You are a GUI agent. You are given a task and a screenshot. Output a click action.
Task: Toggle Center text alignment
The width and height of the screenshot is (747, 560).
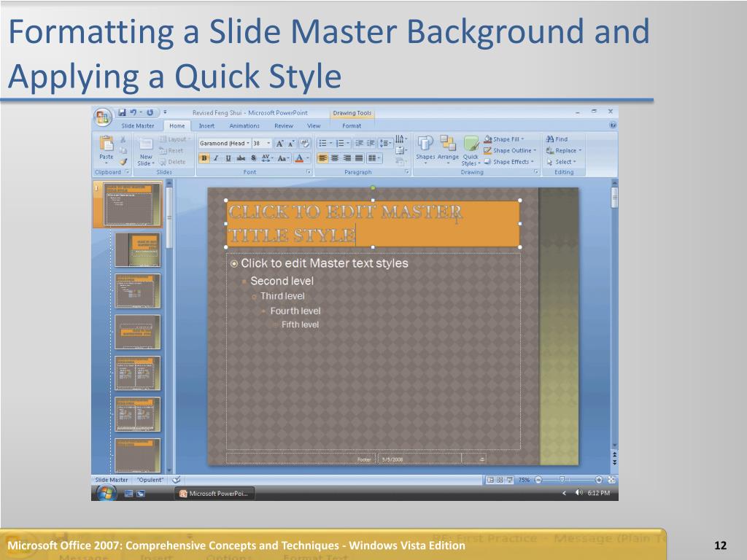tap(335, 158)
